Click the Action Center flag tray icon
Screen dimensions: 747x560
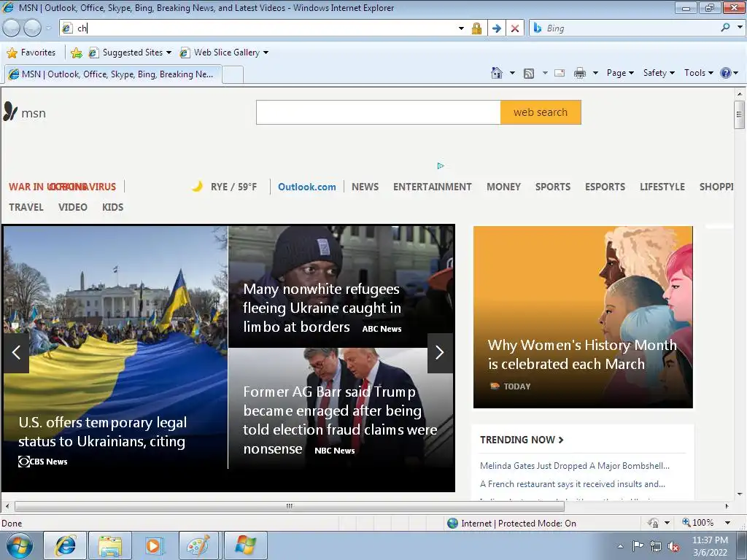point(638,546)
